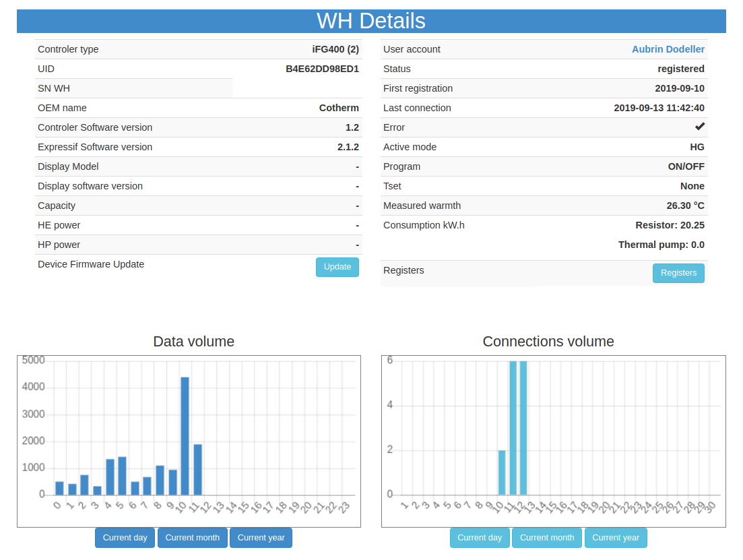Viewport: 743px width, 560px height.
Task: Show Current year under Connections volume
Action: tap(615, 538)
